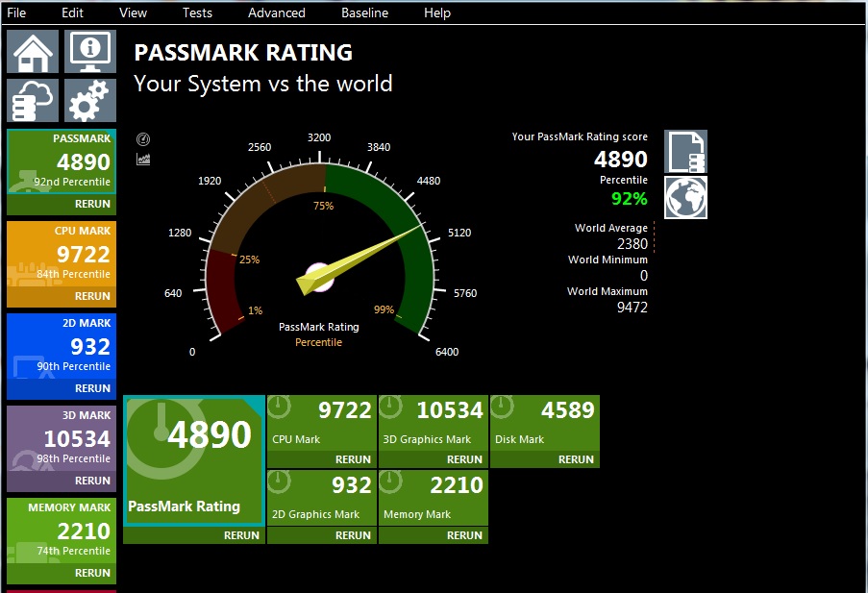Viewport: 868px width, 593px height.
Task: Open the System Information monitor icon
Action: coord(90,52)
